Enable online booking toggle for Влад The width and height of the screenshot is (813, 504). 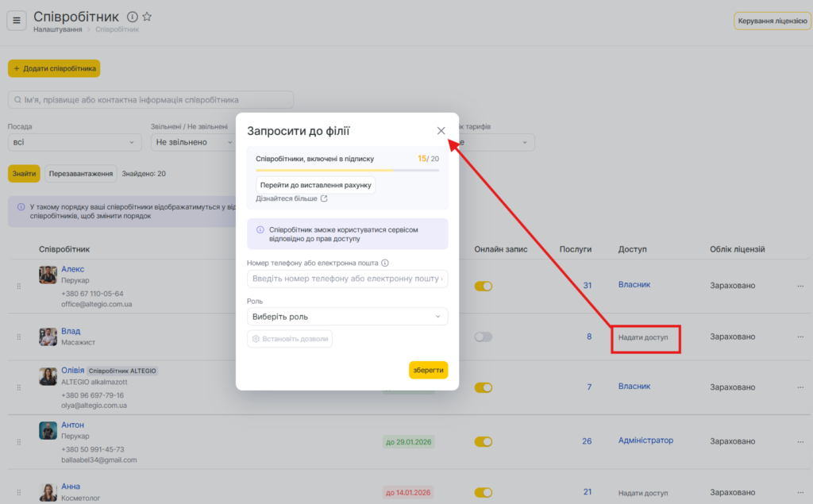pyautogui.click(x=483, y=337)
